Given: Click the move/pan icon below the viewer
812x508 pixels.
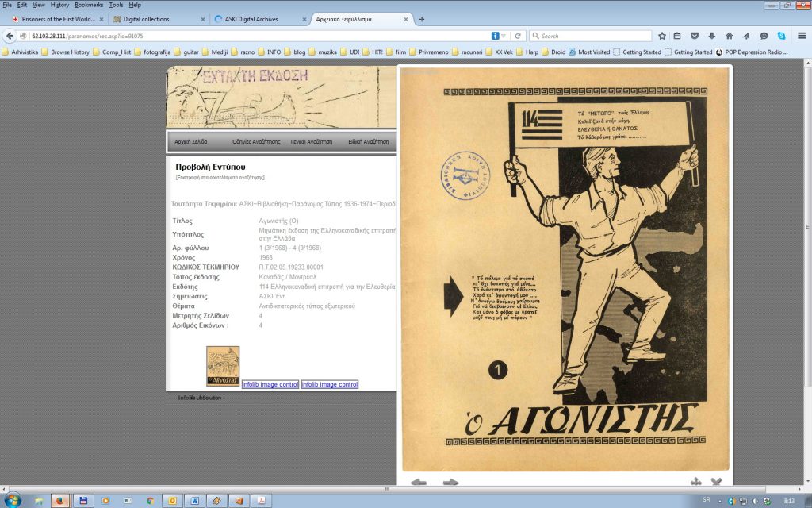Looking at the screenshot, I should 696,482.
